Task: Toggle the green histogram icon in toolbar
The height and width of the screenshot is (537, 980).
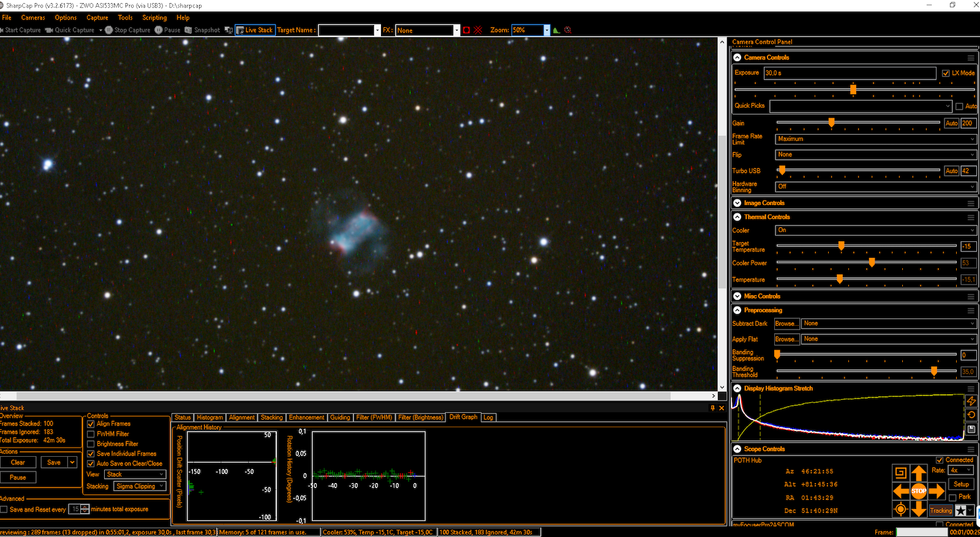Action: pos(556,30)
